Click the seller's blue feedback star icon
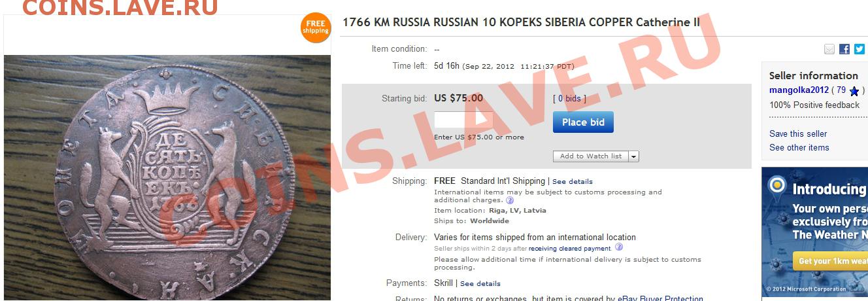The height and width of the screenshot is (301, 868). [854, 91]
